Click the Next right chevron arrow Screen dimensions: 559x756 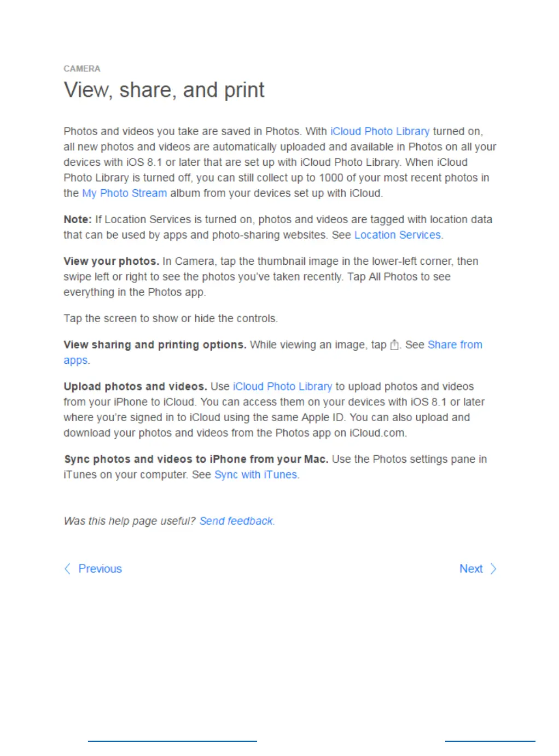pos(493,569)
